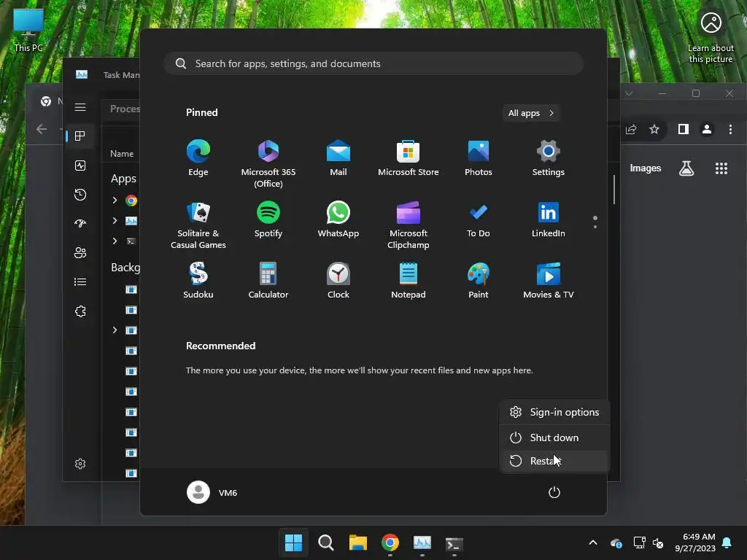Viewport: 747px width, 560px height.
Task: Click Learn about this picture desktop icon
Action: tap(711, 37)
